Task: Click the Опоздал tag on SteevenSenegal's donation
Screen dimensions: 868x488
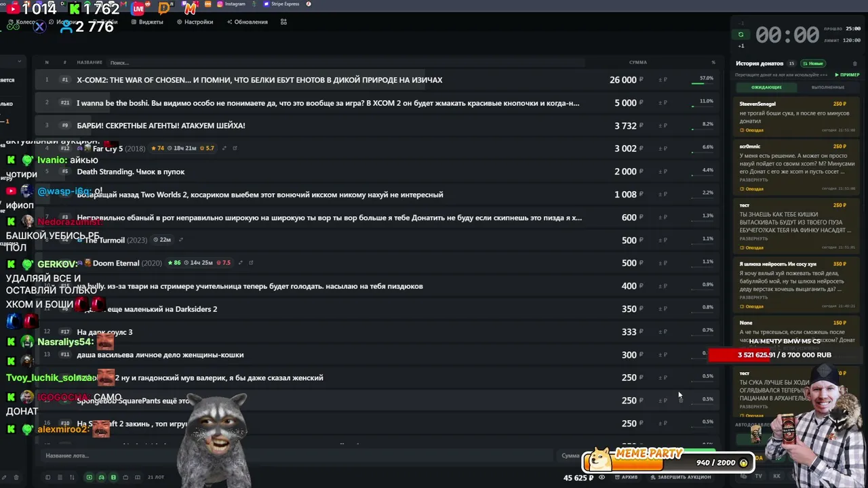Action: (x=752, y=130)
